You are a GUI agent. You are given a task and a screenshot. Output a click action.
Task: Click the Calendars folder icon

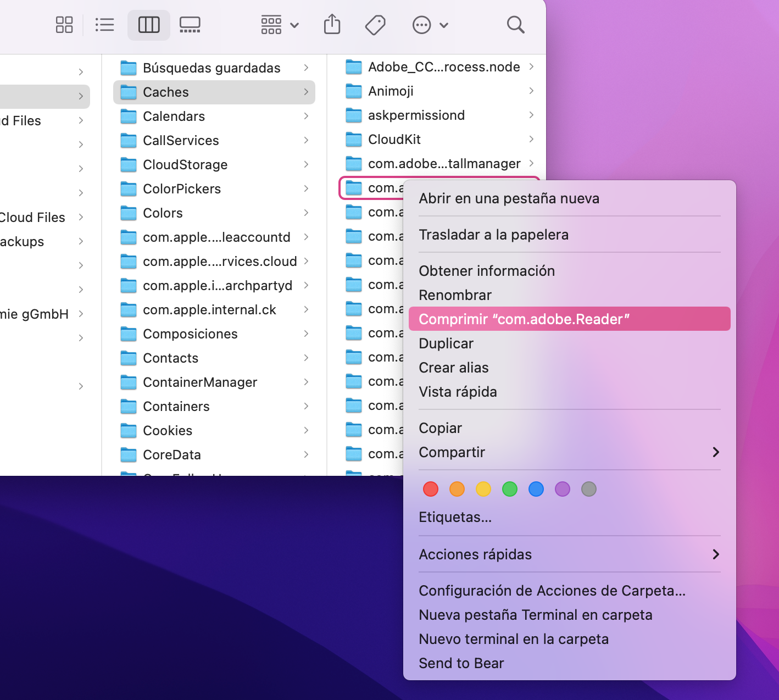(129, 116)
